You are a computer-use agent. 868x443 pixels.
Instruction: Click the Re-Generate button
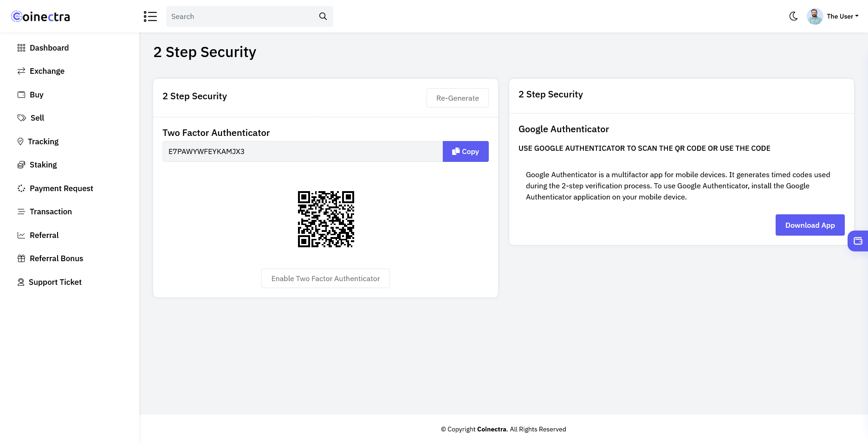click(x=458, y=98)
